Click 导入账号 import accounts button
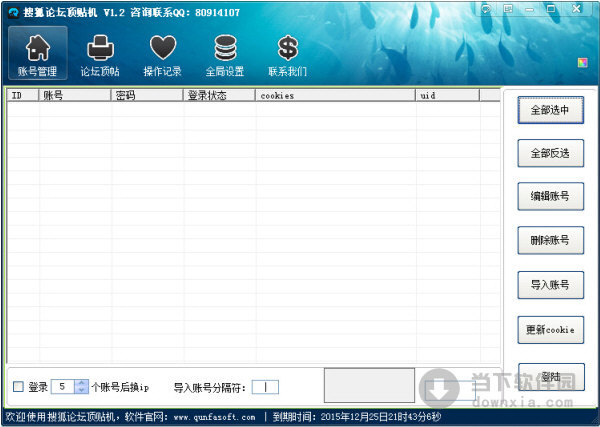The height and width of the screenshot is (427, 600). (550, 285)
